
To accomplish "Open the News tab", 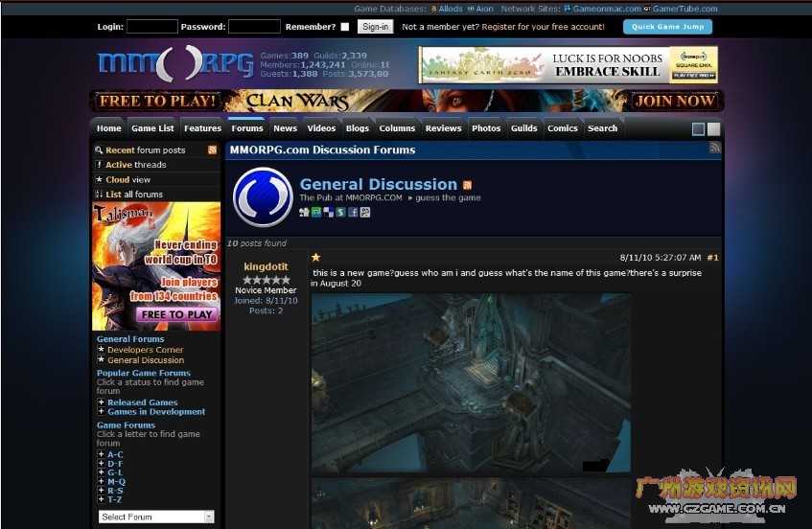I will tap(286, 128).
